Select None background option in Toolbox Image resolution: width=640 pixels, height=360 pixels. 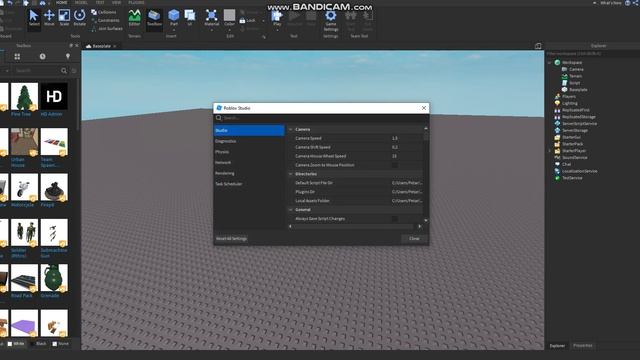(x=60, y=344)
